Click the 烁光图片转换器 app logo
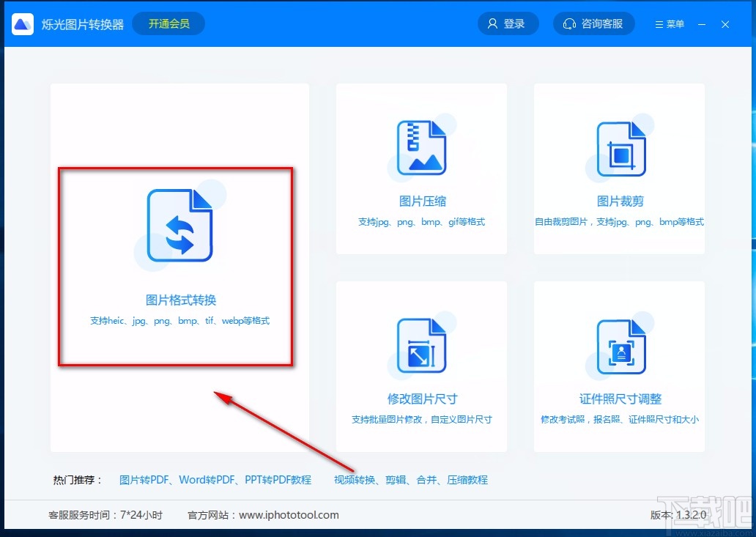The image size is (756, 537). (x=23, y=23)
